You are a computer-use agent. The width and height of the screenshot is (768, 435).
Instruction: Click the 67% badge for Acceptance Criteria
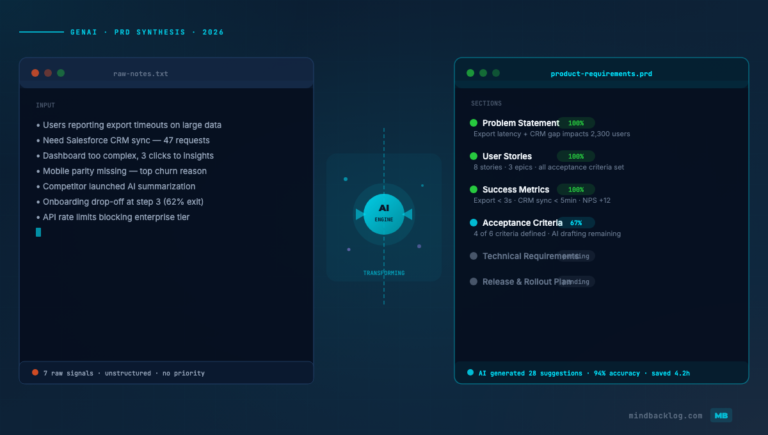pos(576,223)
